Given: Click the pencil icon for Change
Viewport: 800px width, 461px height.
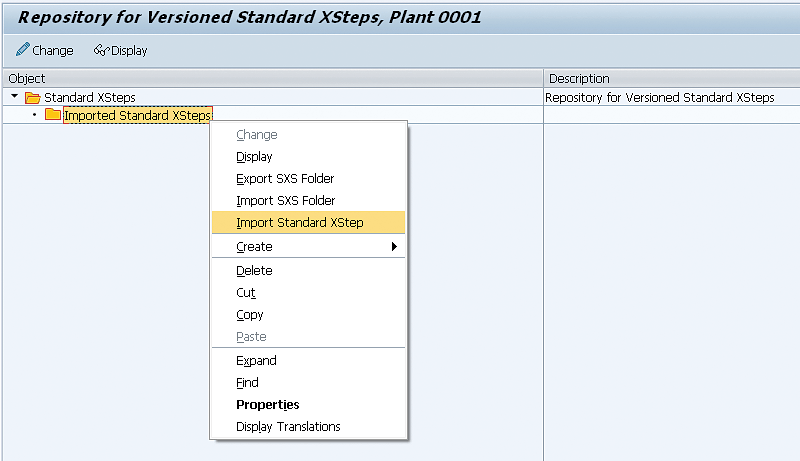Looking at the screenshot, I should pos(22,50).
